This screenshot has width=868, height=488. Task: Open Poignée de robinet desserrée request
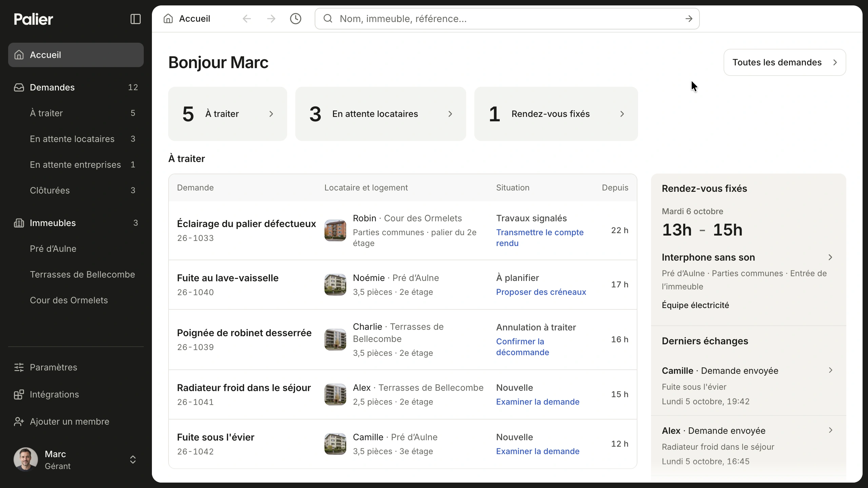click(x=244, y=333)
